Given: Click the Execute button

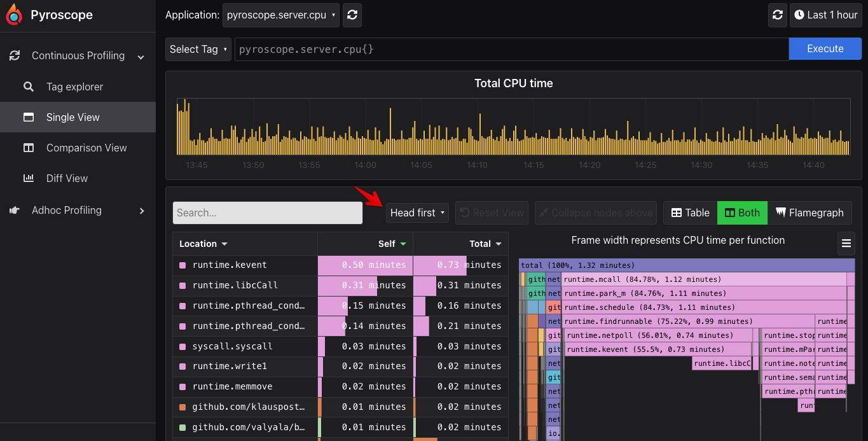Looking at the screenshot, I should [825, 49].
